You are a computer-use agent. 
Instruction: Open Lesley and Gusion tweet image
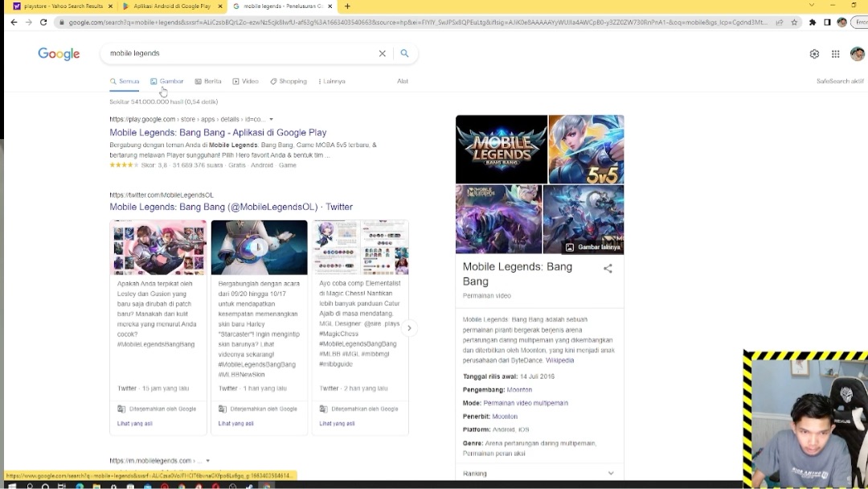point(158,248)
